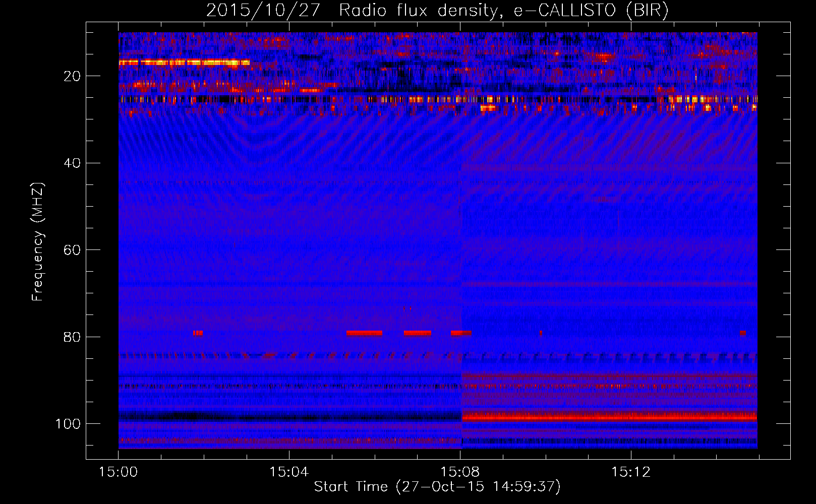
Task: Click the 20 MHz frequency tick label
Action: pyautogui.click(x=72, y=76)
